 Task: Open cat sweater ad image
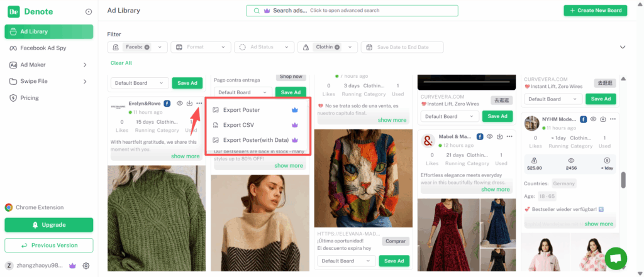click(x=364, y=178)
